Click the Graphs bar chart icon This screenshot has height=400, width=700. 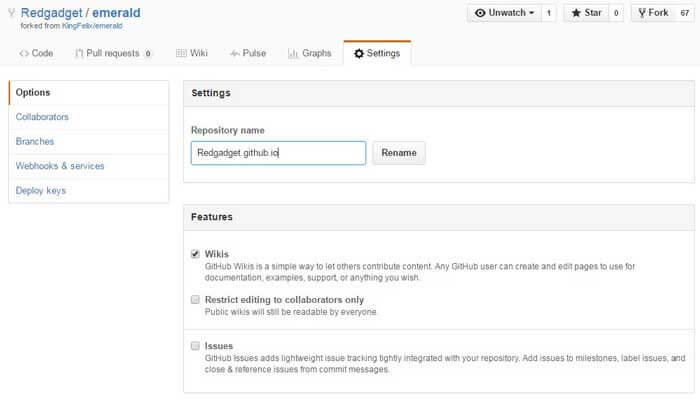293,54
